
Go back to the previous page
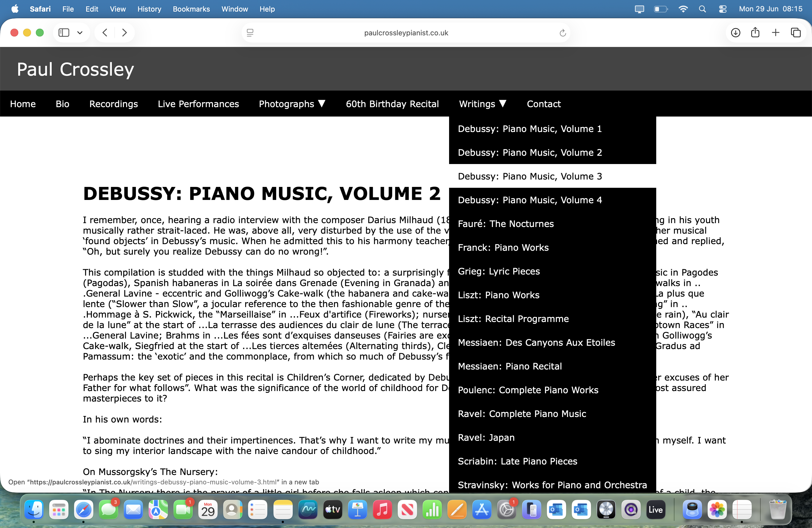tap(105, 32)
